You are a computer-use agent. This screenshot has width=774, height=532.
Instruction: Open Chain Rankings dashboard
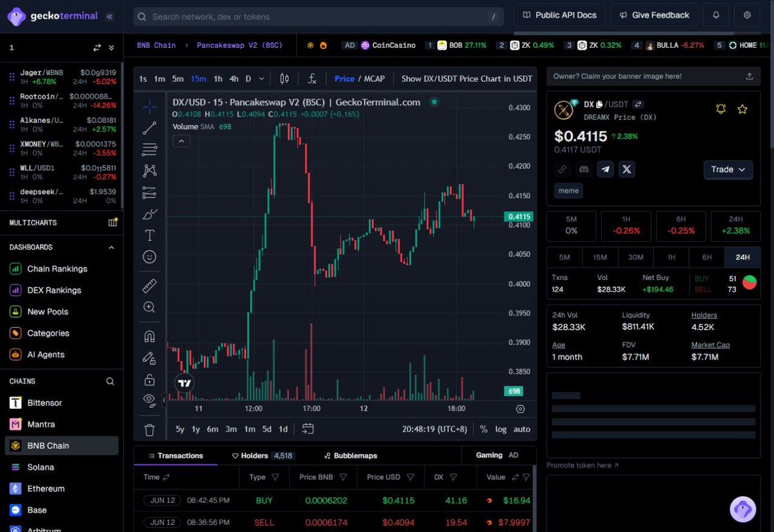[57, 269]
